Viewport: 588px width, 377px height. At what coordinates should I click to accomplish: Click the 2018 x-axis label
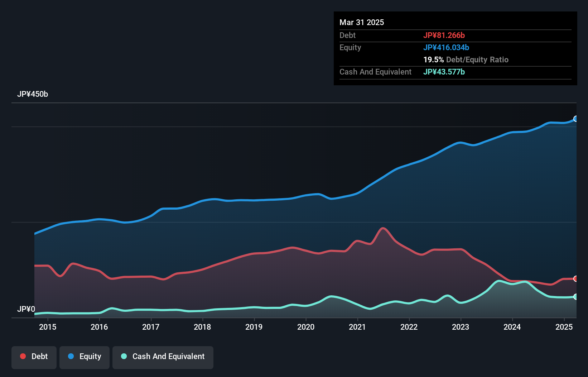pos(202,327)
